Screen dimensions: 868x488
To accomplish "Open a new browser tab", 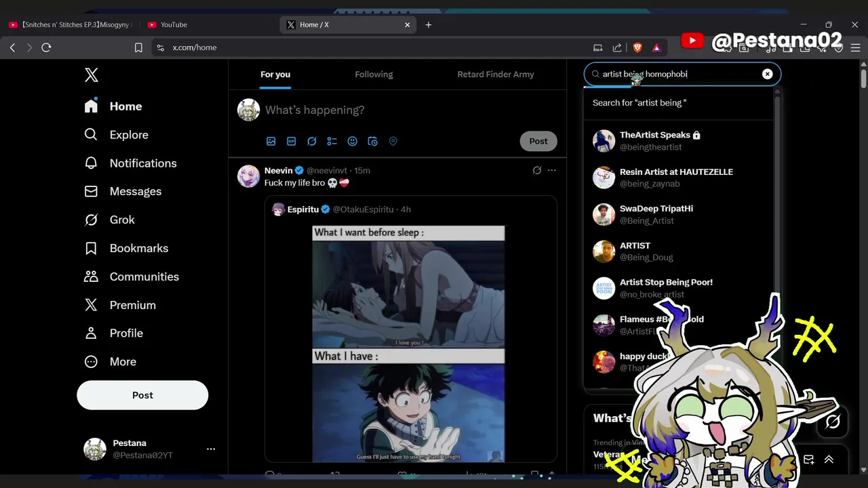I will 429,24.
